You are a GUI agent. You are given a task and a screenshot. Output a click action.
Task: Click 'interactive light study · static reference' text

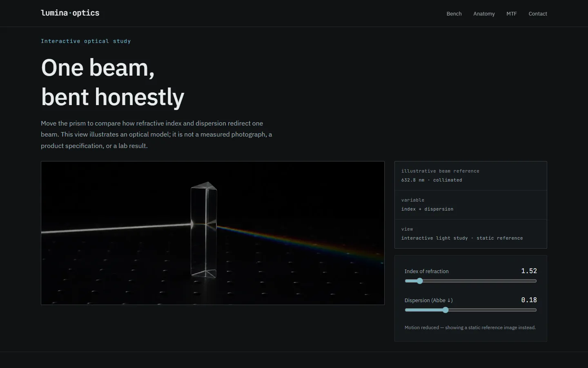462,238
